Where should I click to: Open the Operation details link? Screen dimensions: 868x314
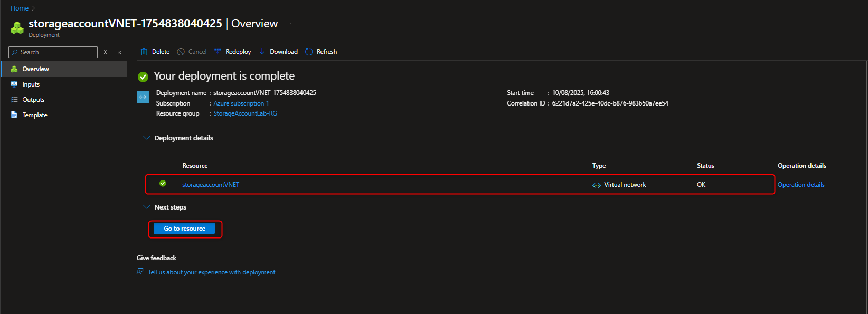pos(801,185)
